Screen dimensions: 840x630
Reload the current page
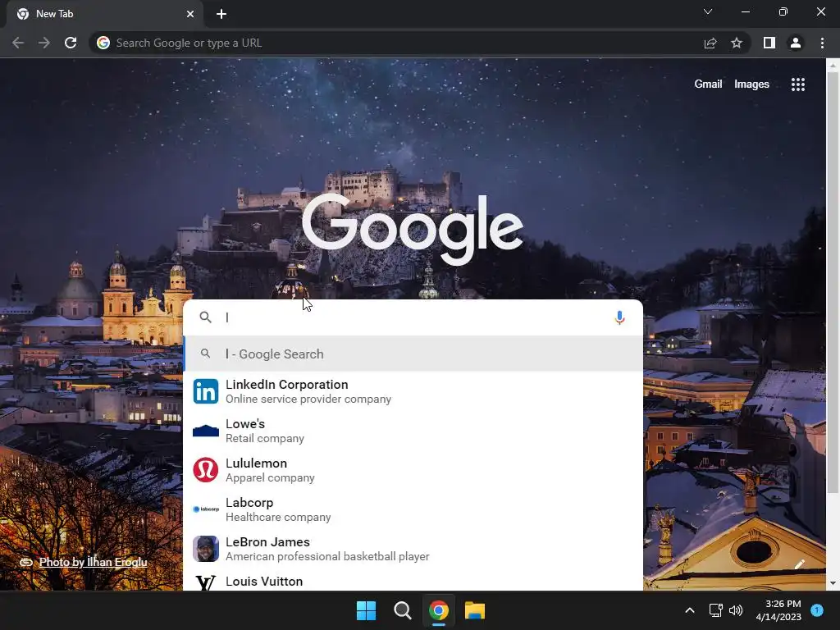click(71, 43)
